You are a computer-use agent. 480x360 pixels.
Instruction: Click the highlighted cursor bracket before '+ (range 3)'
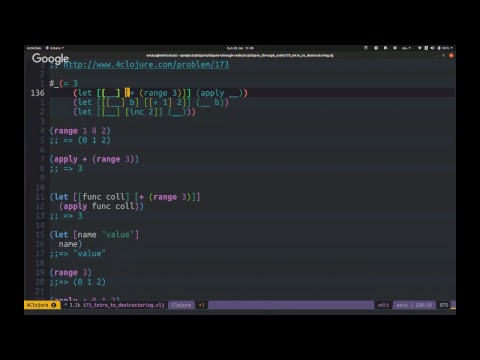(127, 93)
